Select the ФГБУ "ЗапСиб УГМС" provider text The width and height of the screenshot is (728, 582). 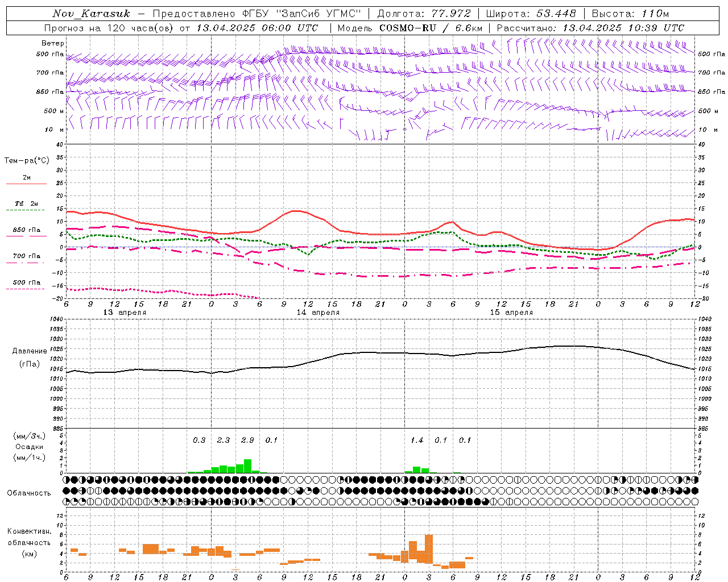300,14
